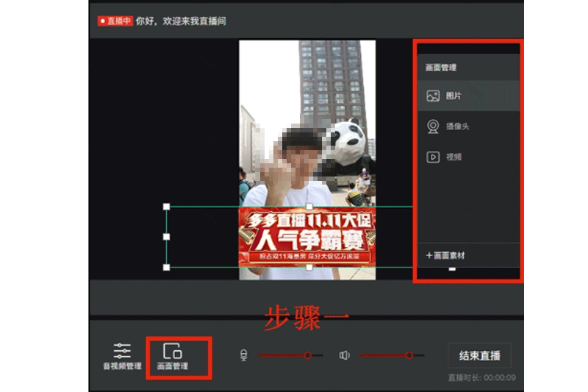Click the 视频 play icon in panel
588x392 pixels.
point(433,157)
